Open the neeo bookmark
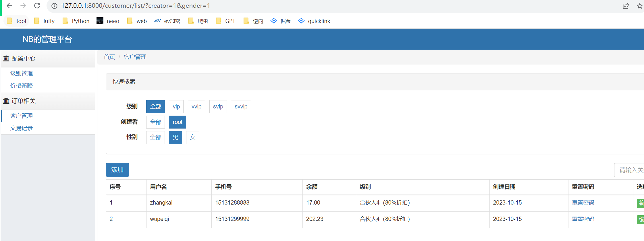 pos(108,21)
